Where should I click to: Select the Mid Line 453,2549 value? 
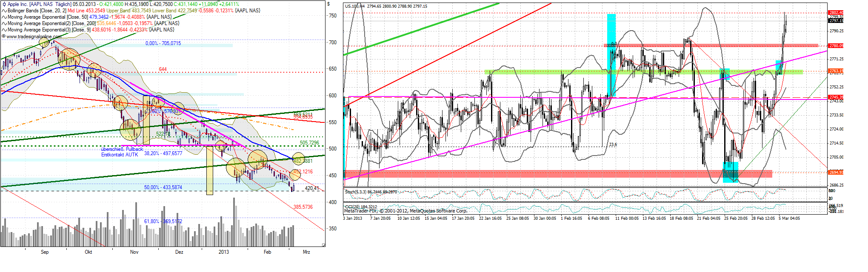86,11
